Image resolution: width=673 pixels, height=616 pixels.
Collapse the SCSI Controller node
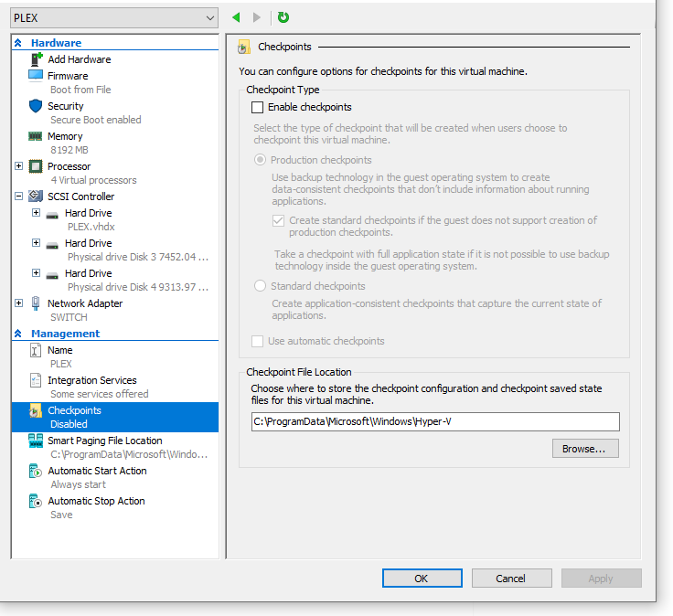click(19, 196)
